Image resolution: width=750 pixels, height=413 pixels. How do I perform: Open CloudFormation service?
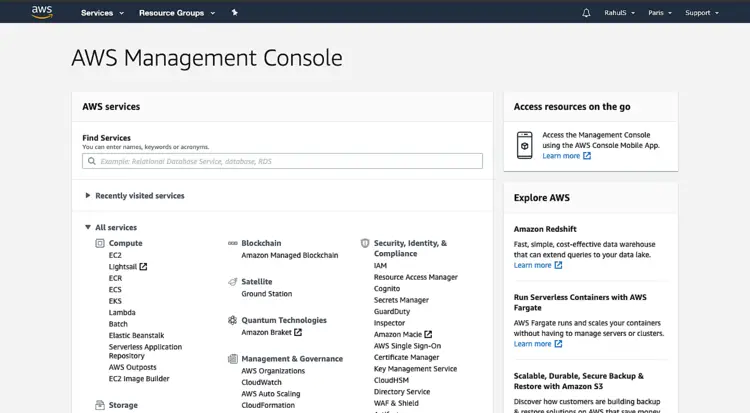268,405
